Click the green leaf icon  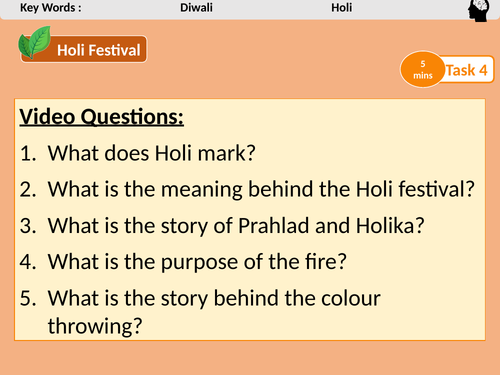pos(34,43)
